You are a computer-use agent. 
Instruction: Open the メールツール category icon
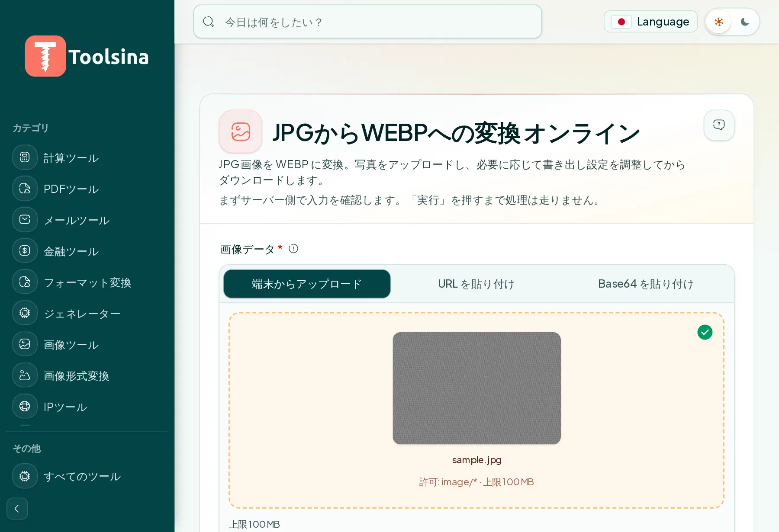25,220
